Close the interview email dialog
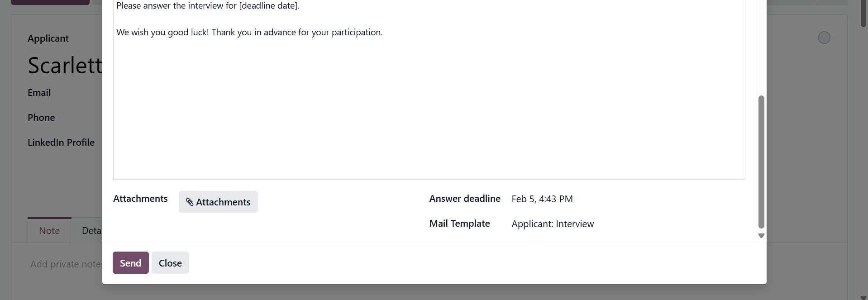 click(170, 263)
